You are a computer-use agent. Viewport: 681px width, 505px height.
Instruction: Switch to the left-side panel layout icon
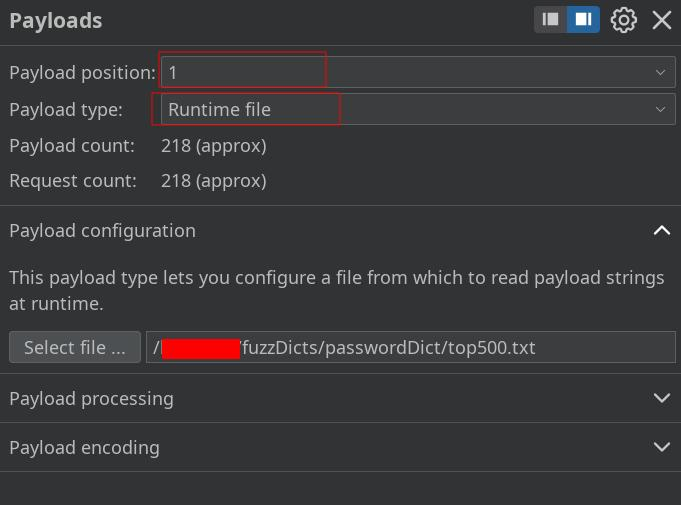pyautogui.click(x=550, y=20)
